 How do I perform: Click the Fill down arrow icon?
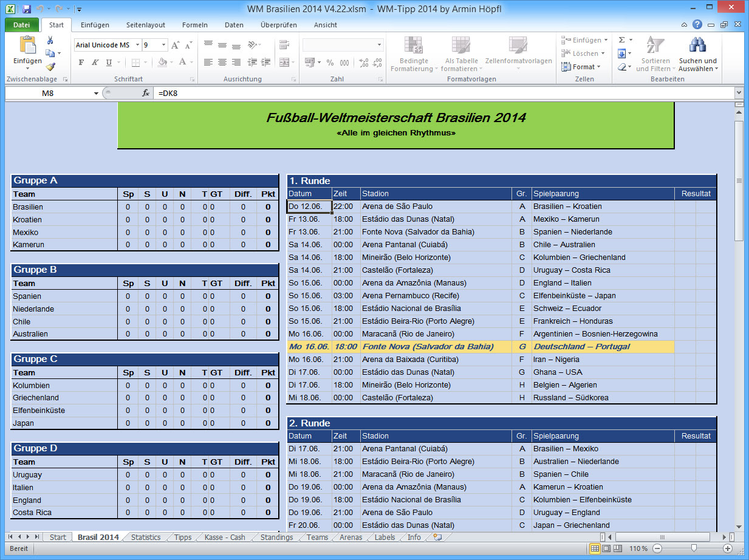coord(621,53)
